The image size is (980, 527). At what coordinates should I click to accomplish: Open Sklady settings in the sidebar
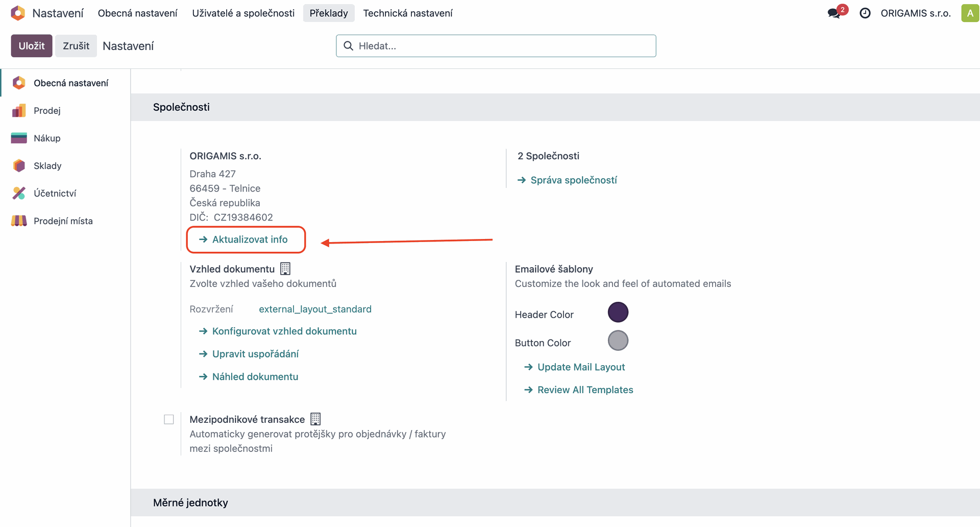pos(65,165)
